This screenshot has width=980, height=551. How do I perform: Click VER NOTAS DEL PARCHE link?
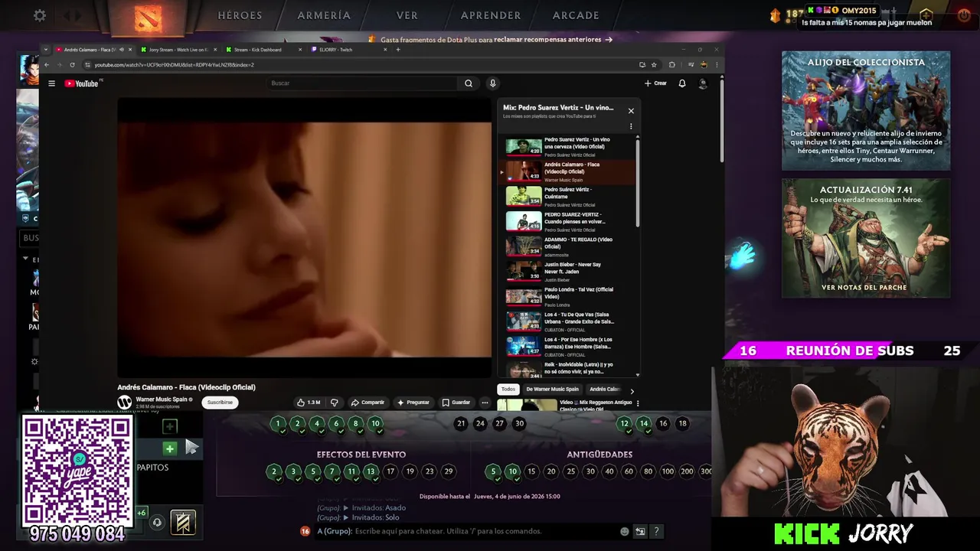point(864,288)
